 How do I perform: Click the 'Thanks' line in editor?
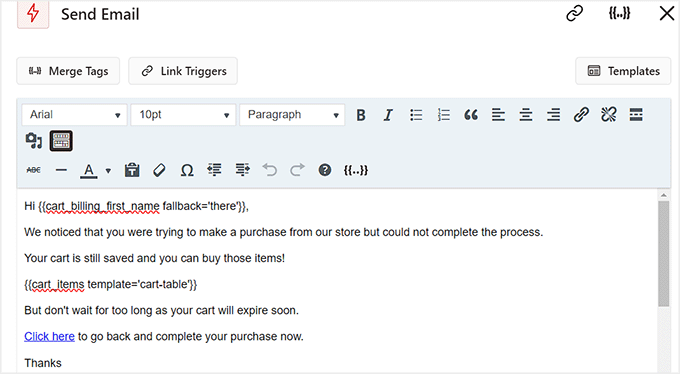[43, 363]
